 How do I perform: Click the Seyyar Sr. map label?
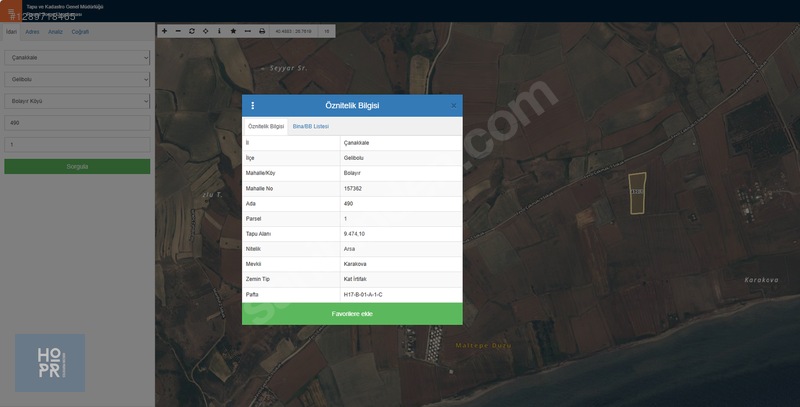click(288, 68)
